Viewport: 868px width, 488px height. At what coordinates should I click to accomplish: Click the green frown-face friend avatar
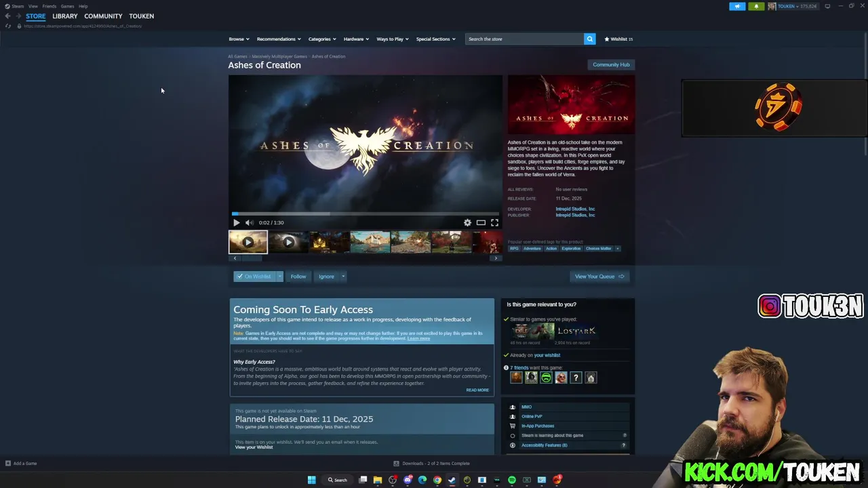546,378
